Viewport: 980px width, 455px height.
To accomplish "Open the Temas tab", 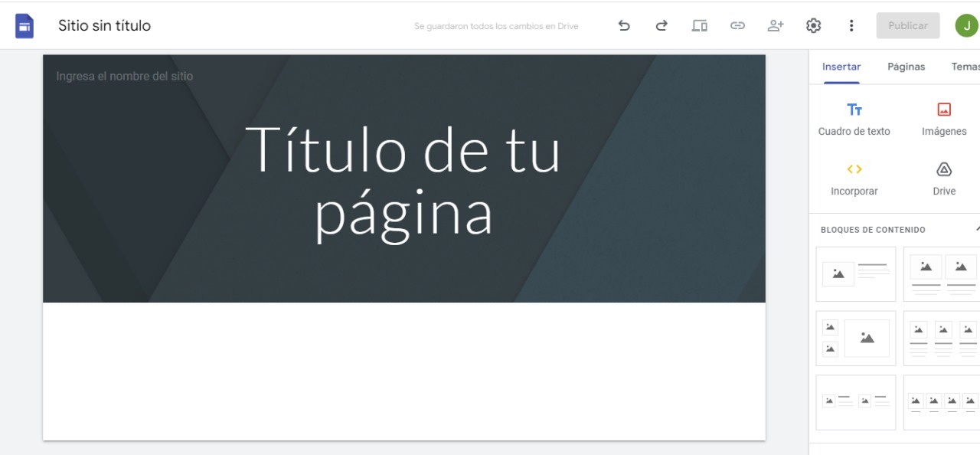I will 964,67.
